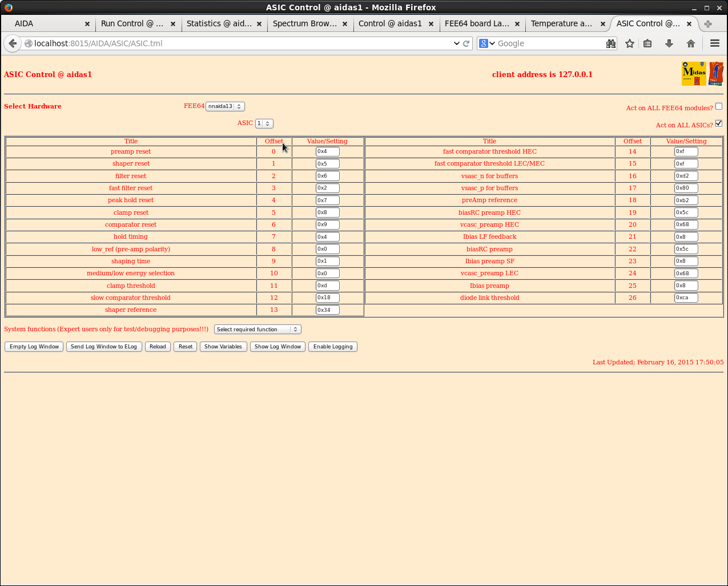Screen dimensions: 728x586
Task: Open the ASIC number dropdown
Action: (x=264, y=123)
